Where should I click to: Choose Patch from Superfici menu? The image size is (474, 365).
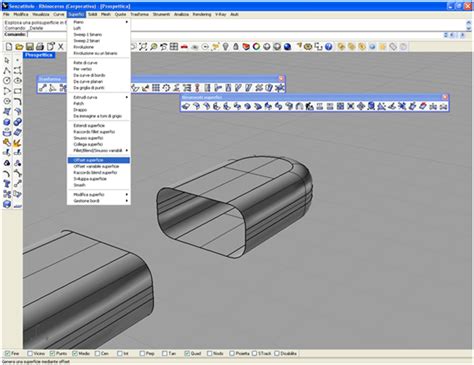click(x=99, y=104)
